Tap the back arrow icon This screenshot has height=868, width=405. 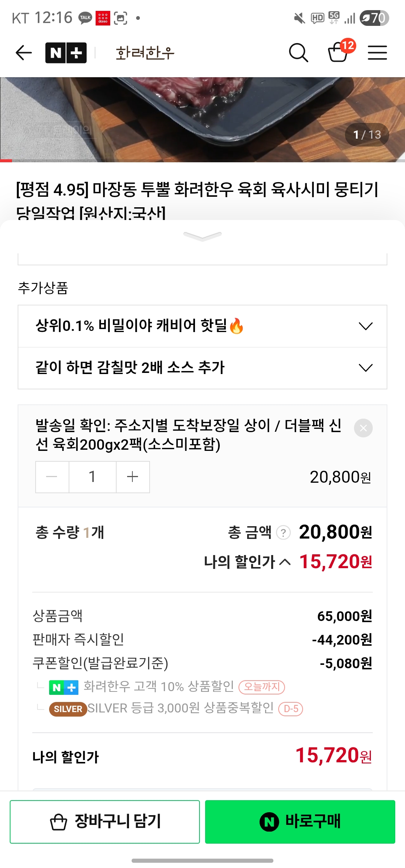point(24,52)
